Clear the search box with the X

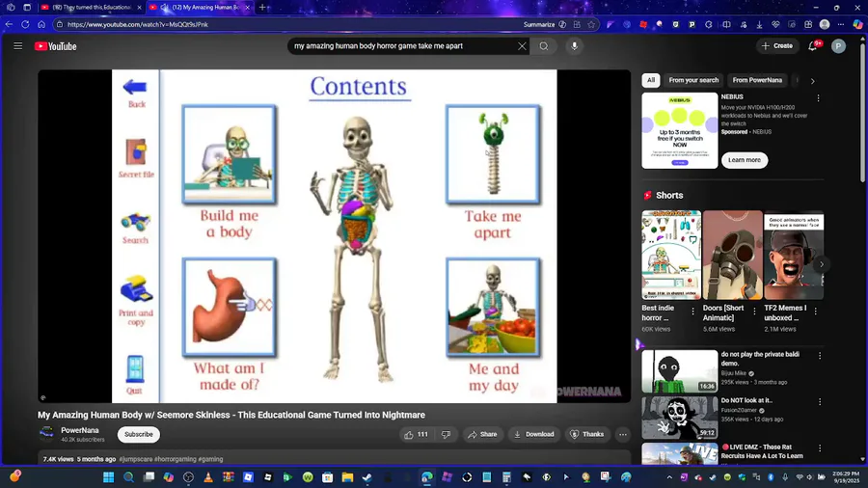click(522, 46)
